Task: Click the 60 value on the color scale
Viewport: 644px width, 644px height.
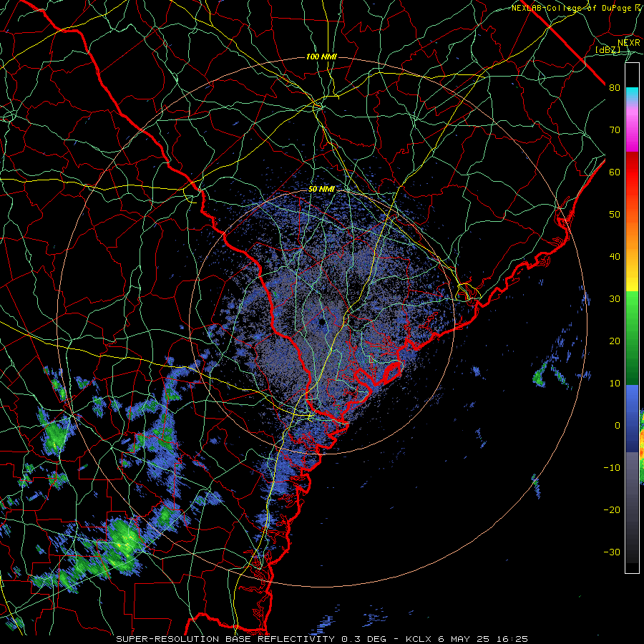Action: pos(615,172)
